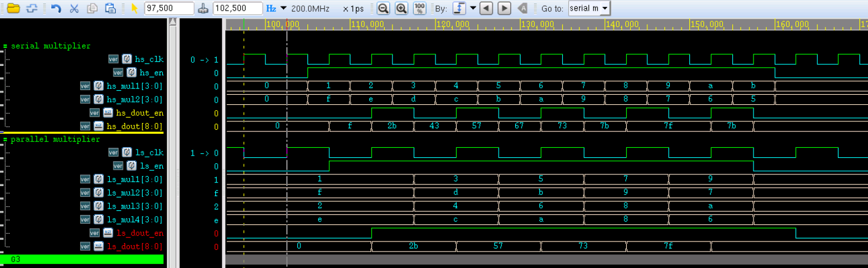Image resolution: width=868 pixels, height=268 pixels.
Task: Click the 100% zoom fit icon
Action: [x=419, y=8]
